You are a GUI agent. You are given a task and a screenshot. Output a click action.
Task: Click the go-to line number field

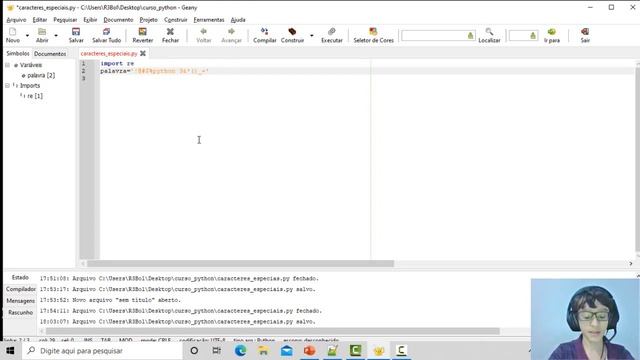(523, 36)
